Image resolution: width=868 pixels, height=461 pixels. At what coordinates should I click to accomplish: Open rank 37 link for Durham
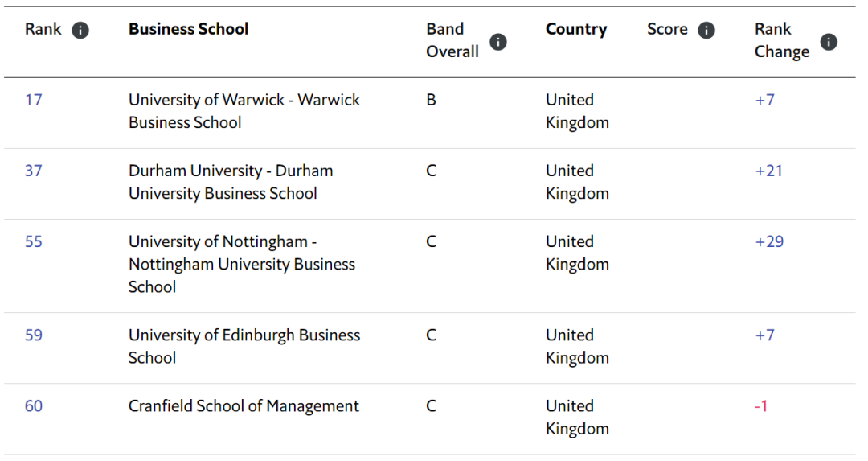click(x=34, y=171)
